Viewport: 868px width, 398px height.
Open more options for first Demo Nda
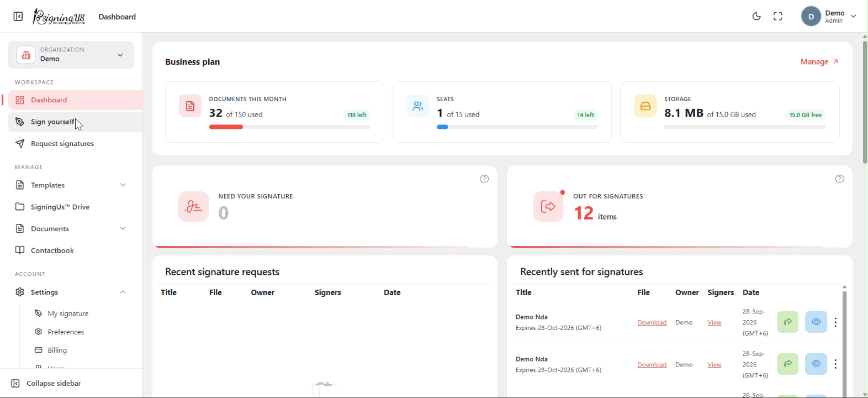(835, 322)
